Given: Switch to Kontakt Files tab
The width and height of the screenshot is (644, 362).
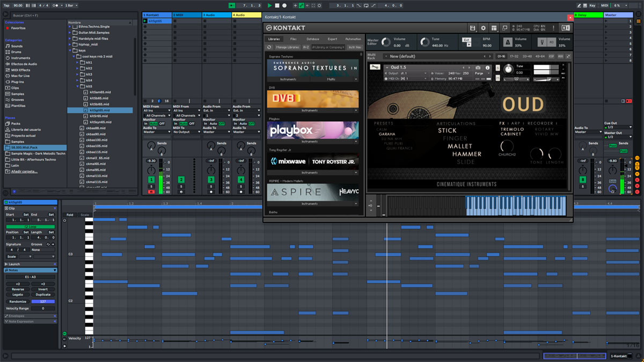Looking at the screenshot, I should click(x=294, y=39).
